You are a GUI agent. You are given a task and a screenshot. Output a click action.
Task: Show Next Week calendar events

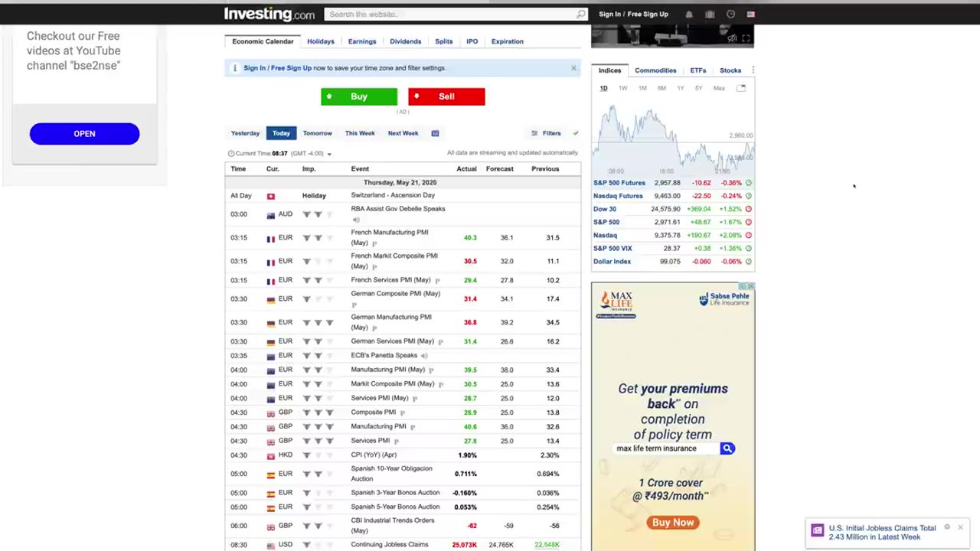click(x=403, y=133)
